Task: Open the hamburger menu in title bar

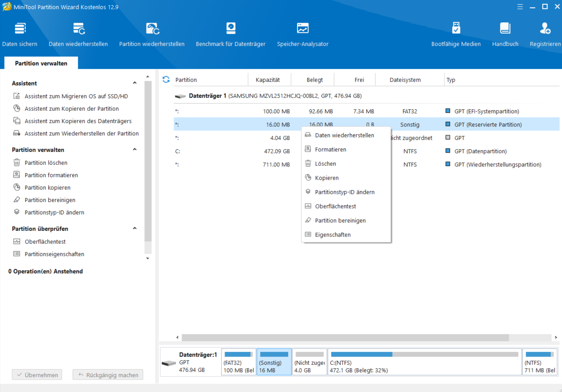Action: (520, 7)
